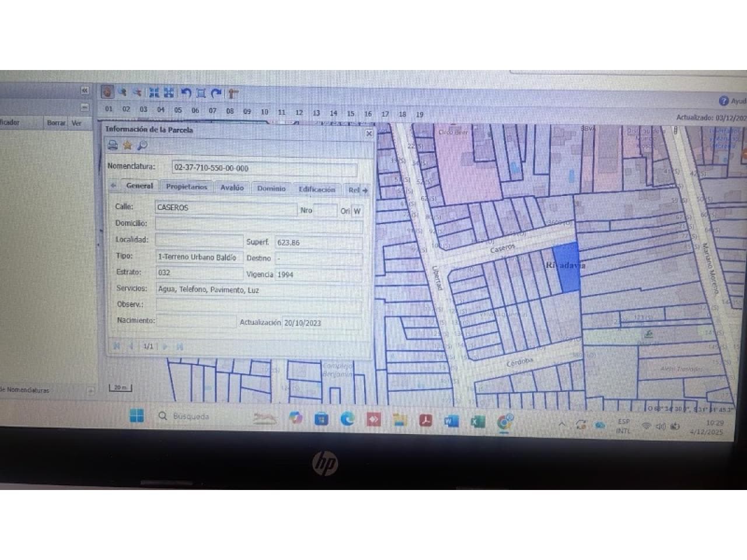Select the pan hand tool
This screenshot has width=747, height=560.
(107, 92)
